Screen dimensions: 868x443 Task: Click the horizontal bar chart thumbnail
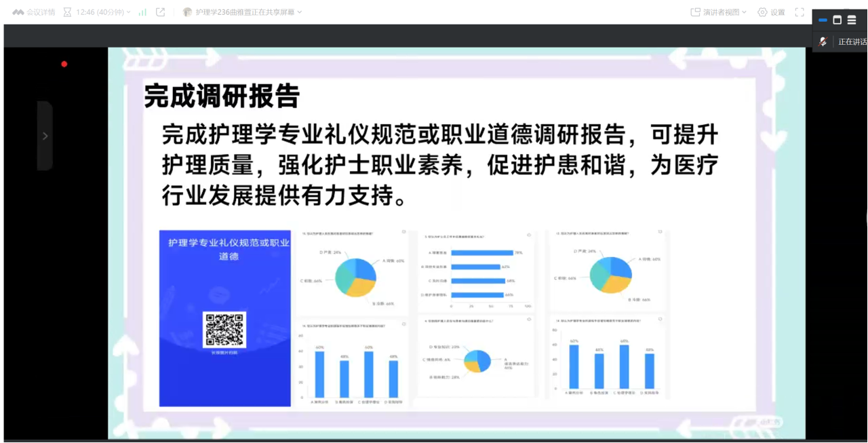pos(477,270)
